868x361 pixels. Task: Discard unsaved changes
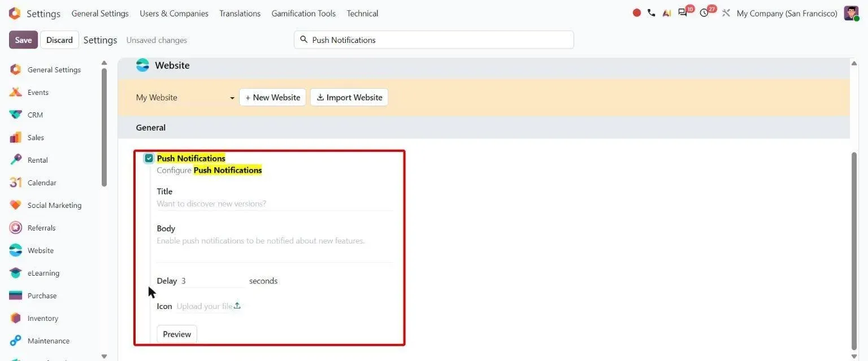click(59, 40)
